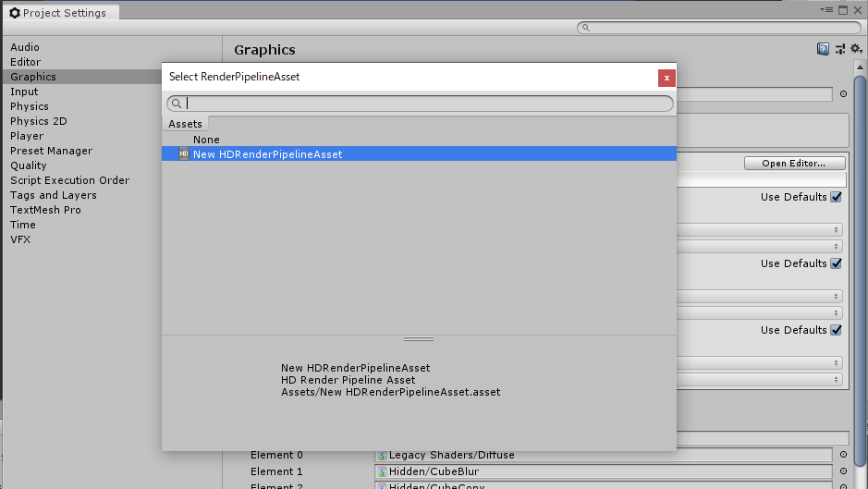The width and height of the screenshot is (868, 489).
Task: Open the Audio settings category
Action: (25, 47)
